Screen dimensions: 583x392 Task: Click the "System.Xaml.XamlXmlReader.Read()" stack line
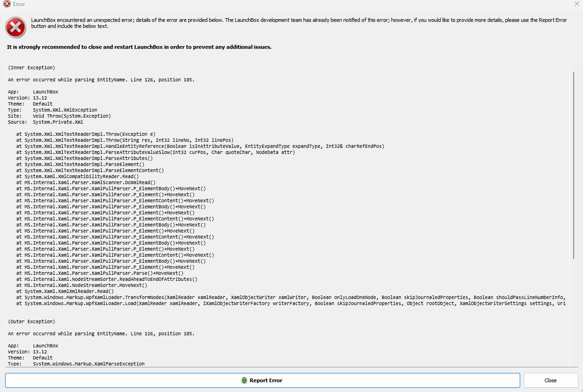point(65,292)
